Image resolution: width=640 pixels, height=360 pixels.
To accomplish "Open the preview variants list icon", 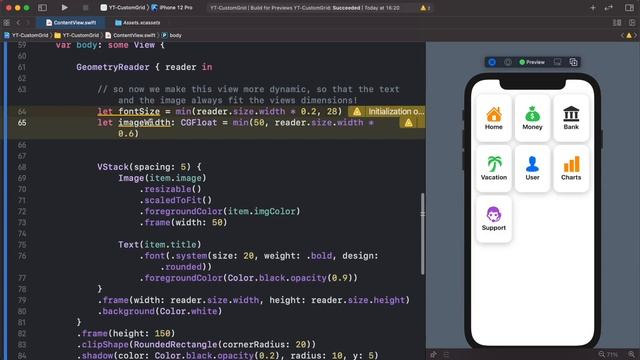I will coord(447,355).
